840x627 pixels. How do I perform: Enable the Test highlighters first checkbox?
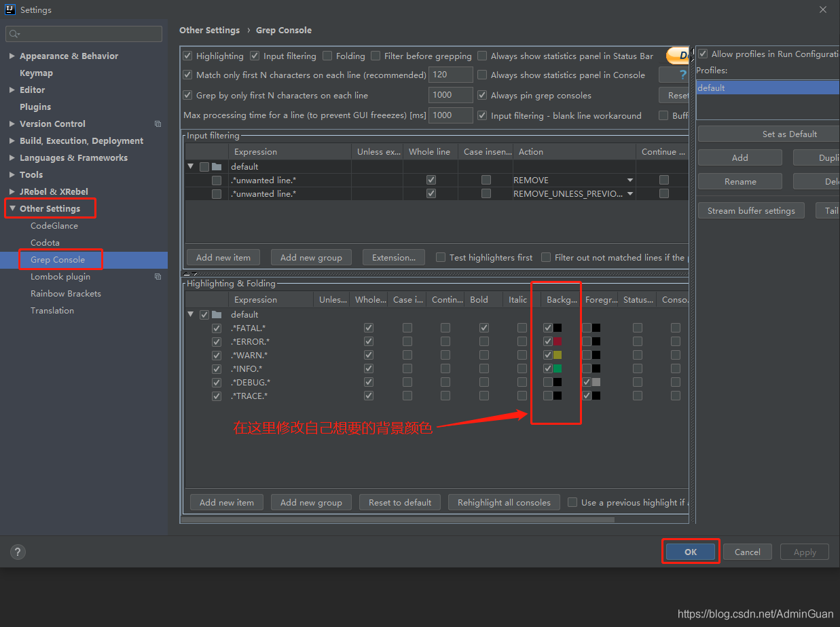click(x=441, y=257)
